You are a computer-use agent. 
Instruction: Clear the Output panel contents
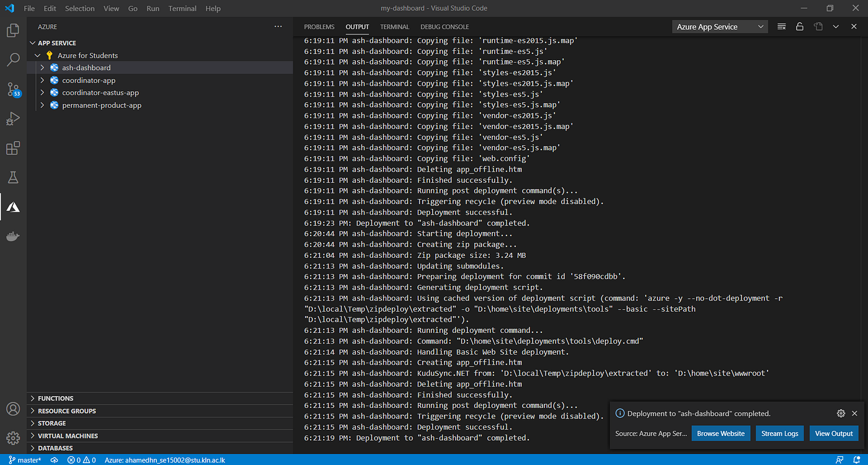[x=781, y=26]
